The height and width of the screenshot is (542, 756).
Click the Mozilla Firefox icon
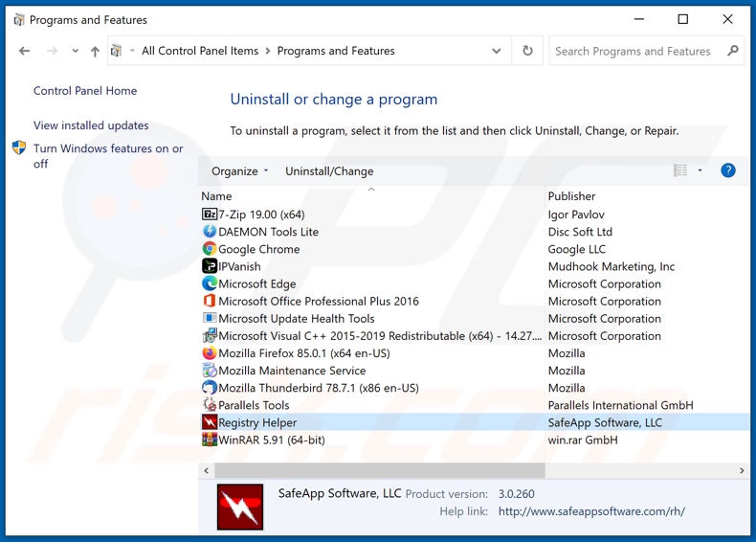coord(210,353)
